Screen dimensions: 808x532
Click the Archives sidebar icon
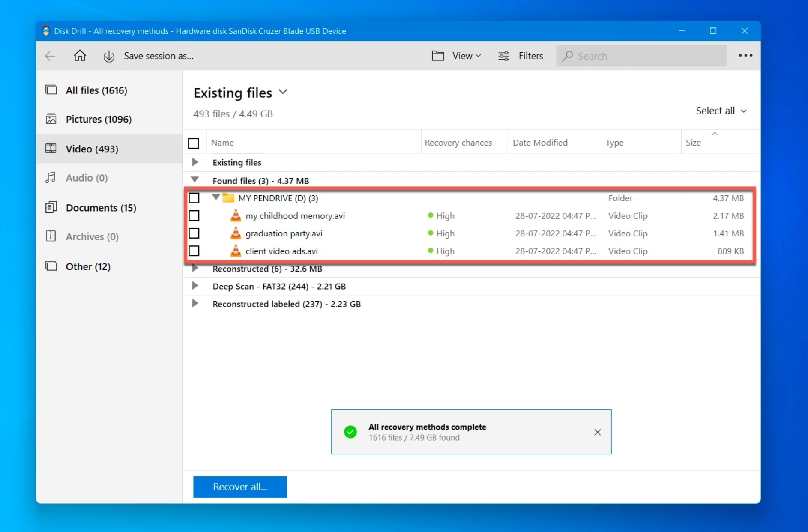click(51, 236)
